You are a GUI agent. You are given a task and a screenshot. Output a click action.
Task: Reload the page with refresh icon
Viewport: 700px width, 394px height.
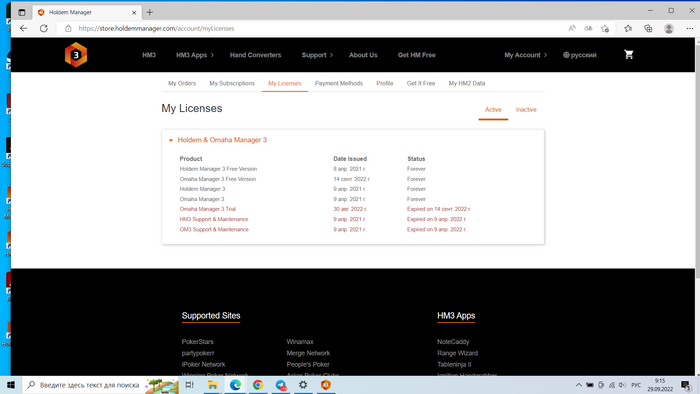coord(43,28)
